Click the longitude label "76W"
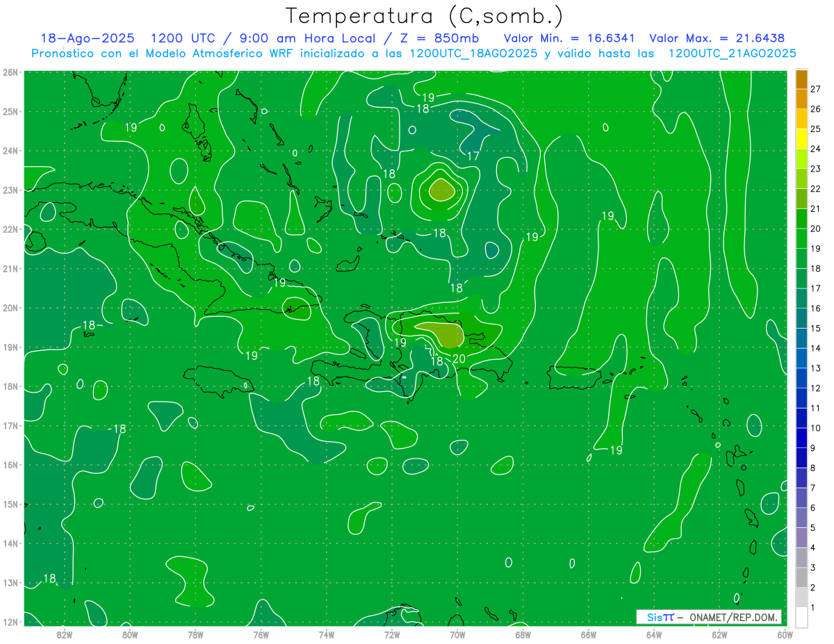 point(261,634)
